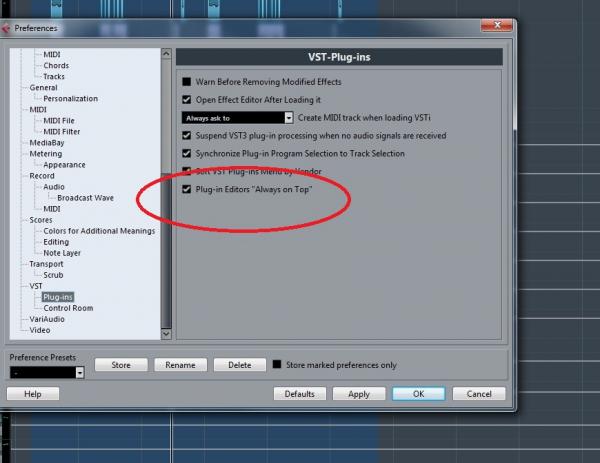Reset settings with the Defaults button
The height and width of the screenshot is (463, 600).
(300, 394)
